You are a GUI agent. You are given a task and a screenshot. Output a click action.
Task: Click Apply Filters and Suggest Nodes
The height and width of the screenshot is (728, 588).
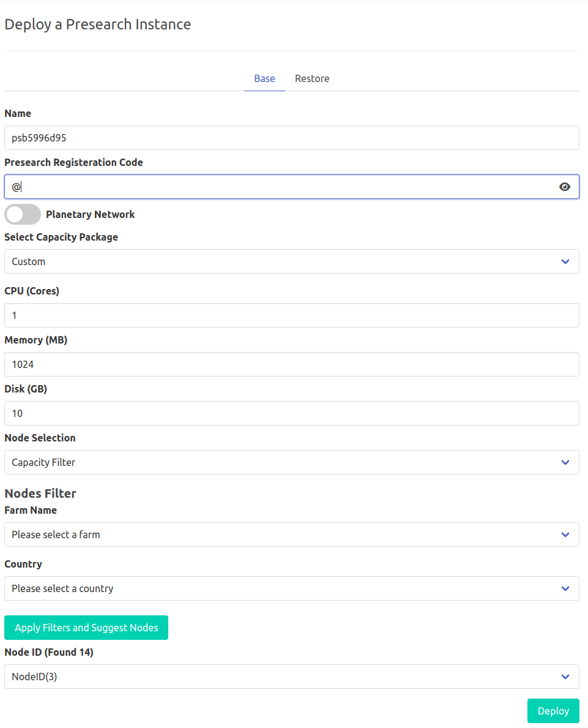(x=86, y=627)
